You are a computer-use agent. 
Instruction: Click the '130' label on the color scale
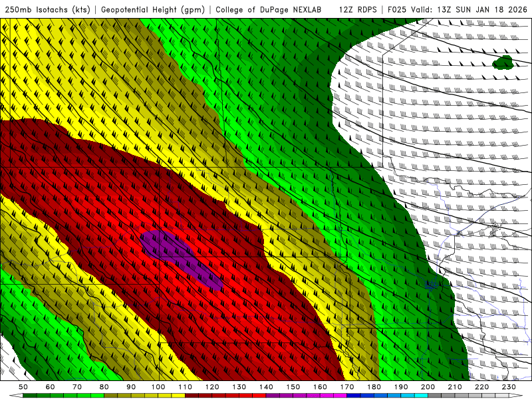[x=239, y=387]
